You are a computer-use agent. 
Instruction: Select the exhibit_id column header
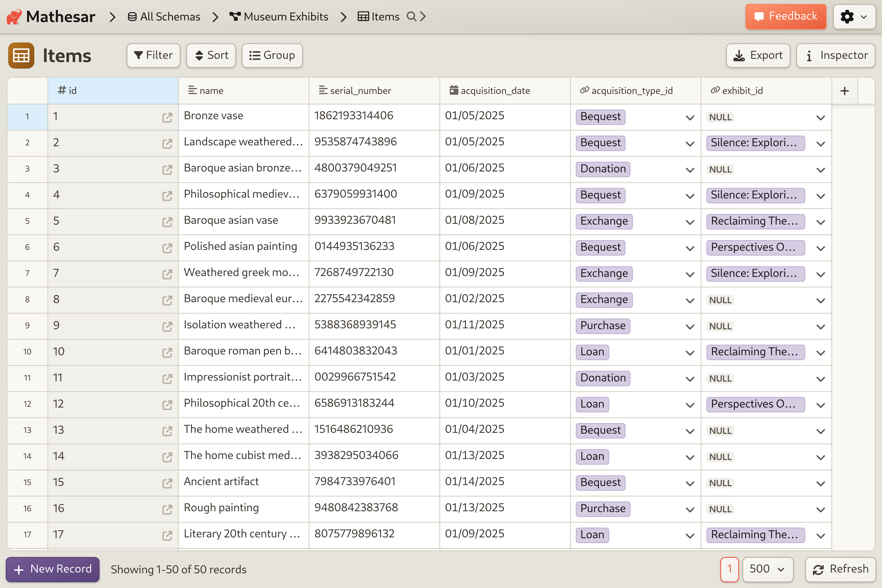(766, 91)
